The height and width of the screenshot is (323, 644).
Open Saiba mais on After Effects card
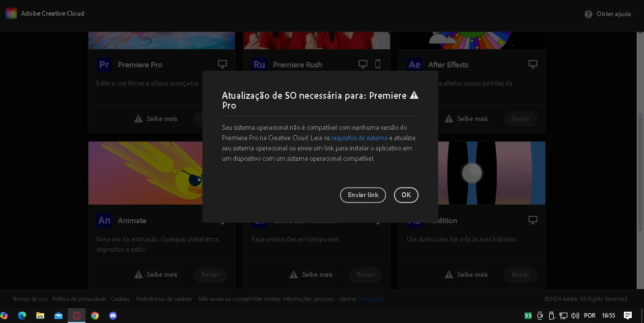[x=466, y=119]
